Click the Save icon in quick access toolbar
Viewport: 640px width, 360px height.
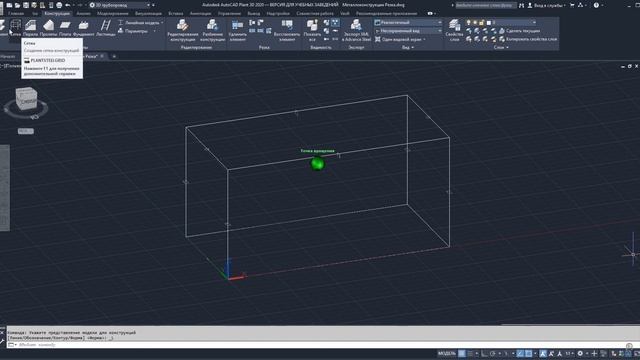pos(26,5)
